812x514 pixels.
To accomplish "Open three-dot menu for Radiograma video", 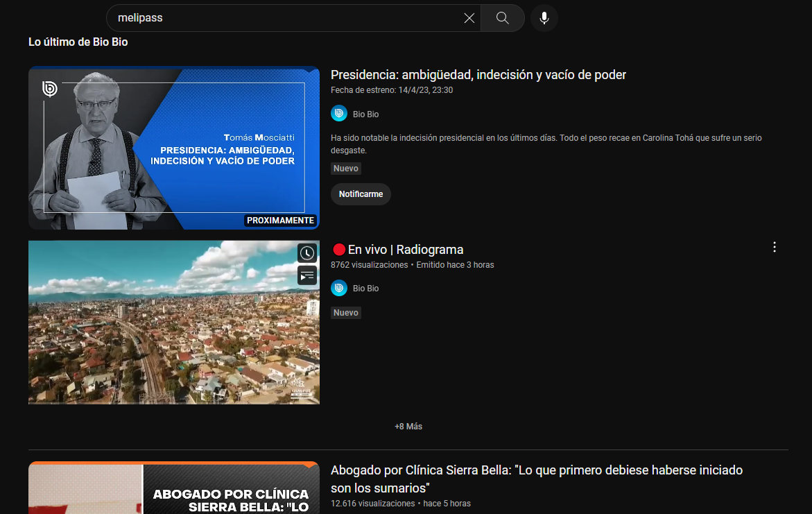I will [x=774, y=247].
